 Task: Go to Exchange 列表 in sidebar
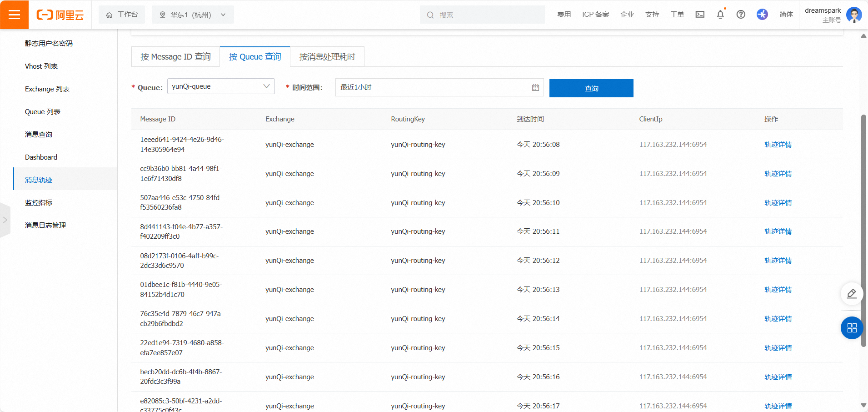tap(47, 89)
